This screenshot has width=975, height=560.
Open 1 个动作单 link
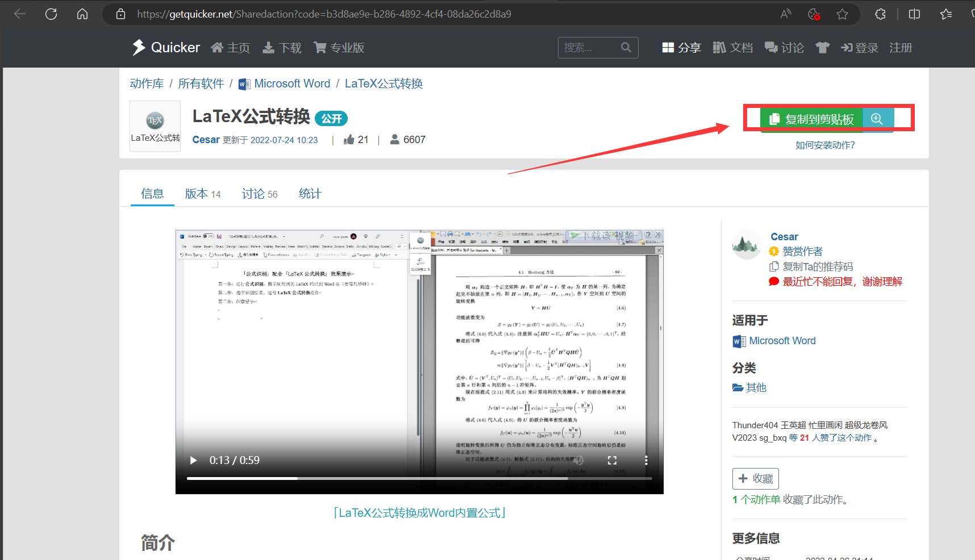click(x=756, y=499)
